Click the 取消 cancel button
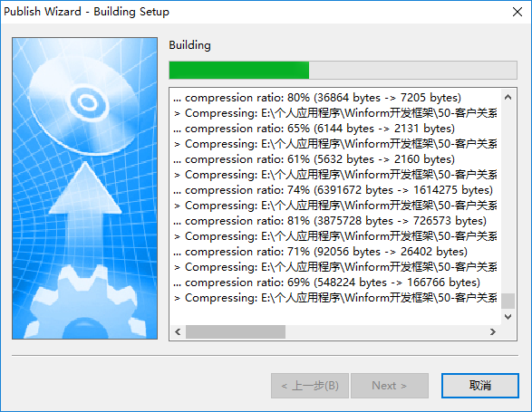This screenshot has height=412, width=532. [x=480, y=386]
